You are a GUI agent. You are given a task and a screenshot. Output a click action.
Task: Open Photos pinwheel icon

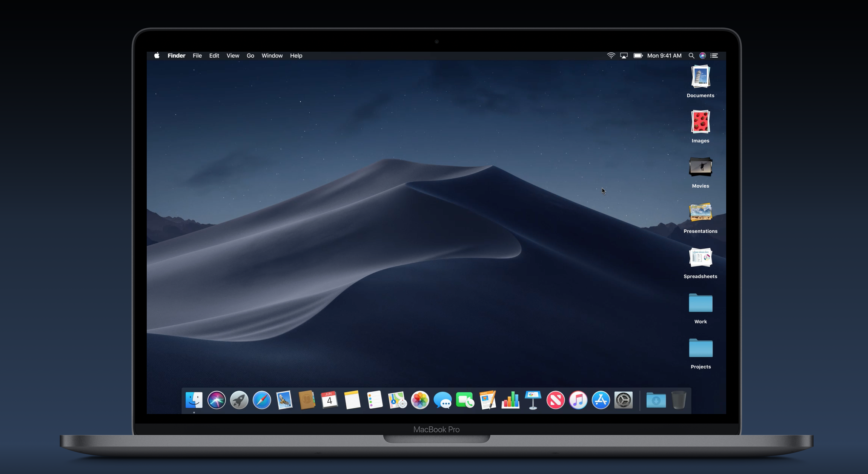[x=420, y=400]
